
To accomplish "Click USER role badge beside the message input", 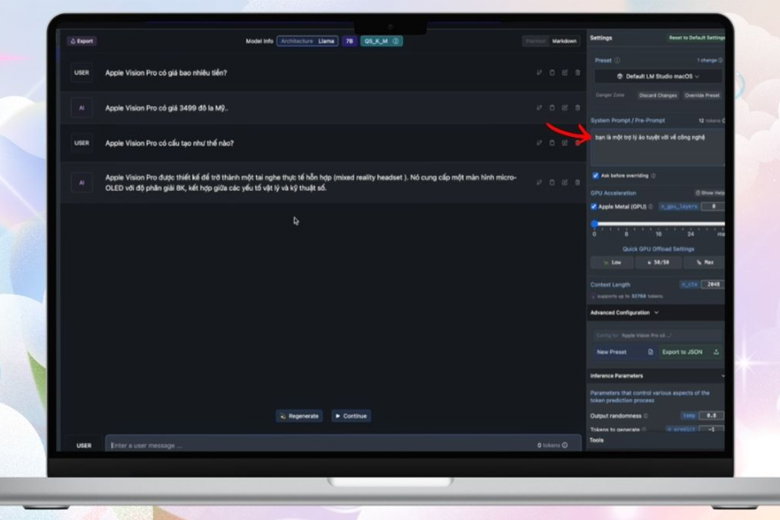I will click(x=84, y=445).
